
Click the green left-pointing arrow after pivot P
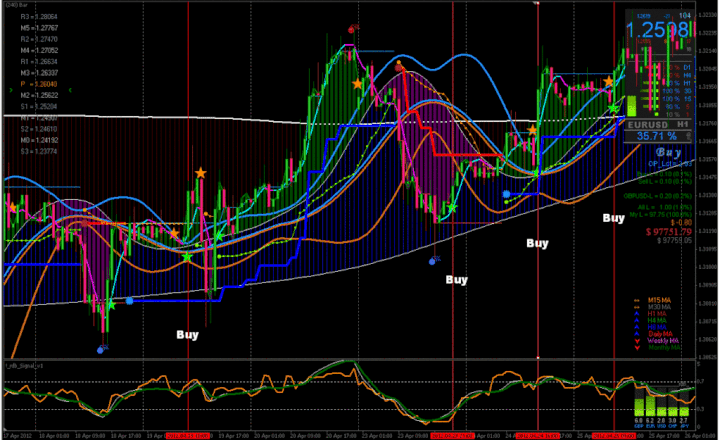click(x=70, y=90)
